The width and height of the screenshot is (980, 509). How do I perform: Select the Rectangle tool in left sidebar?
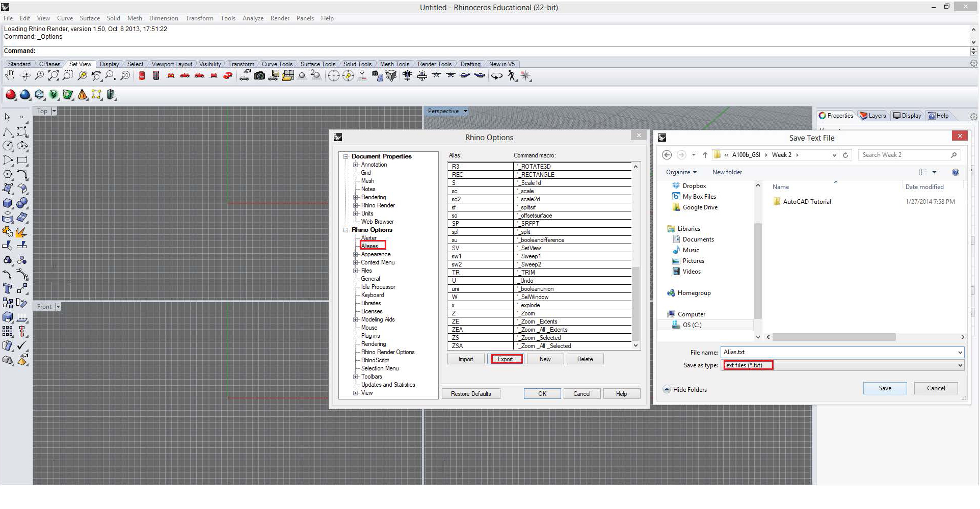pyautogui.click(x=22, y=160)
